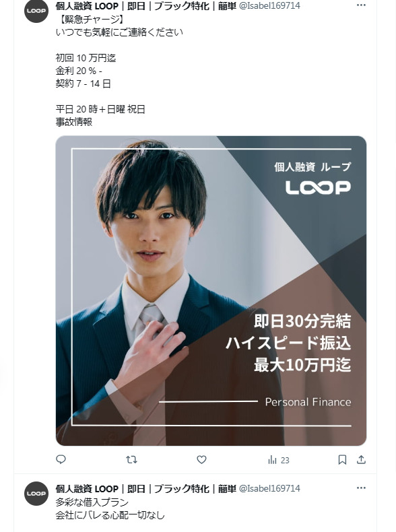Like the LOOP loan tweet
This screenshot has width=396, height=532.
click(201, 460)
